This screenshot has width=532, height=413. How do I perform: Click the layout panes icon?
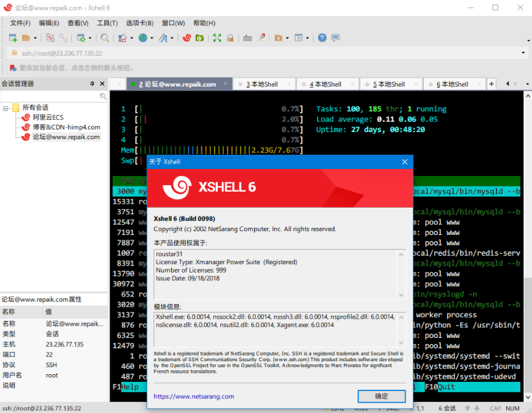[299, 38]
